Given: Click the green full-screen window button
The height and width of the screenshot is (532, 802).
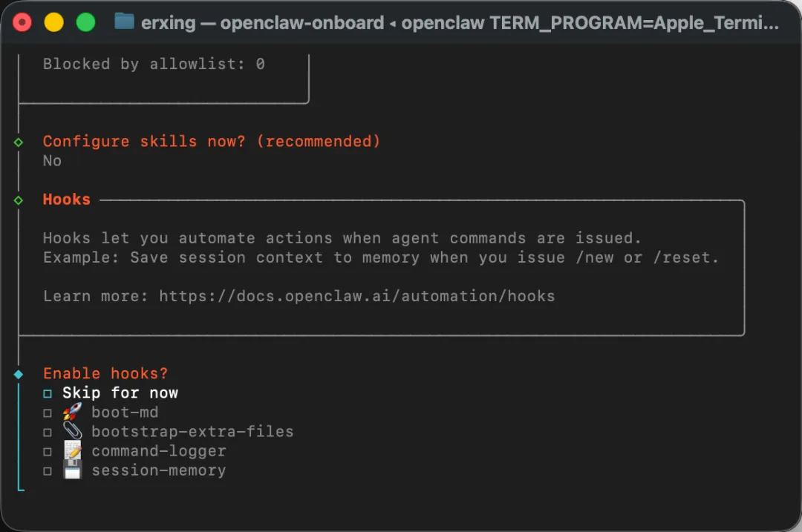Looking at the screenshot, I should click(85, 22).
